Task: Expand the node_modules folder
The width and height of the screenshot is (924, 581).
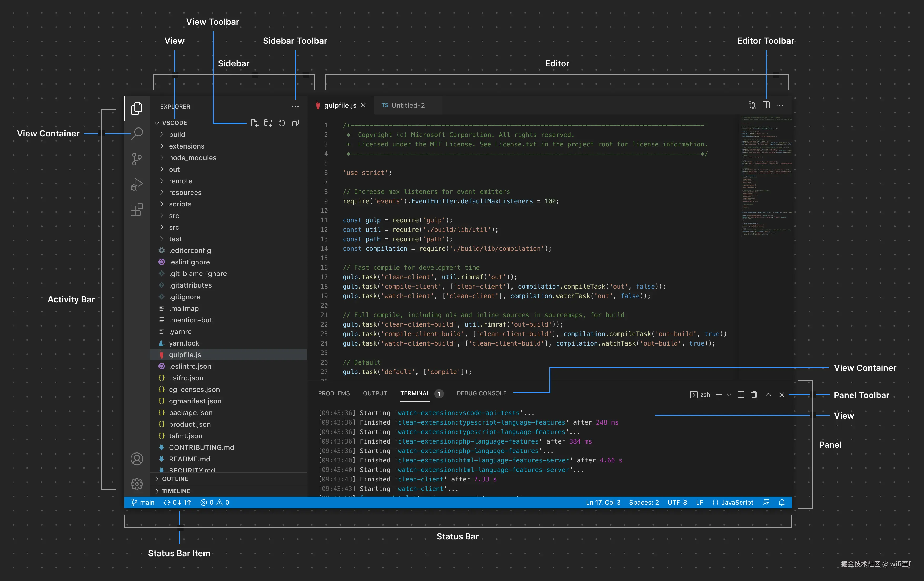Action: point(192,158)
